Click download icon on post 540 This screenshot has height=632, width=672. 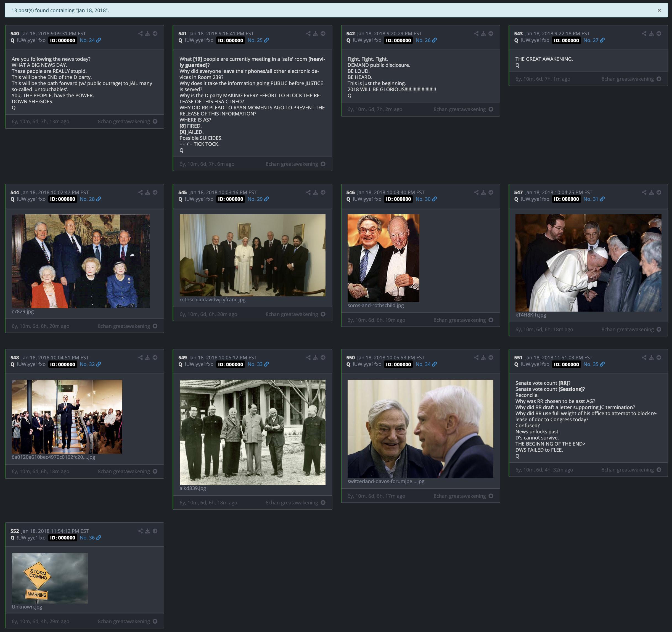click(147, 33)
